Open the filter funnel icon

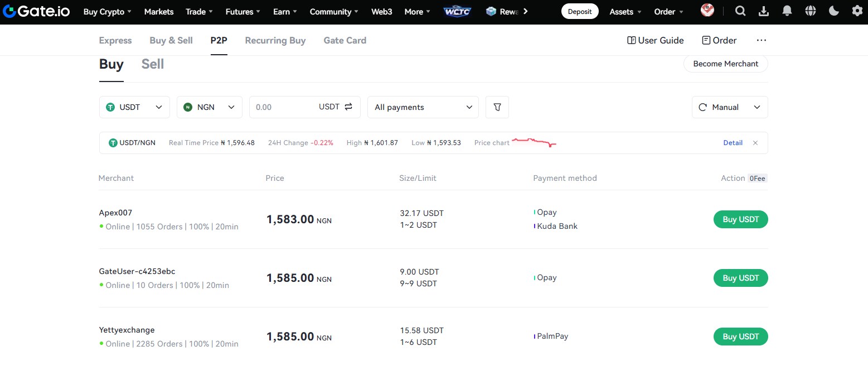pos(497,107)
